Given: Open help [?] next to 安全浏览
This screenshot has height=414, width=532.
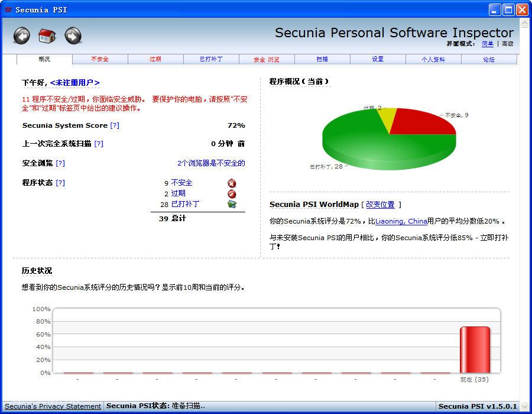Looking at the screenshot, I should coord(60,163).
